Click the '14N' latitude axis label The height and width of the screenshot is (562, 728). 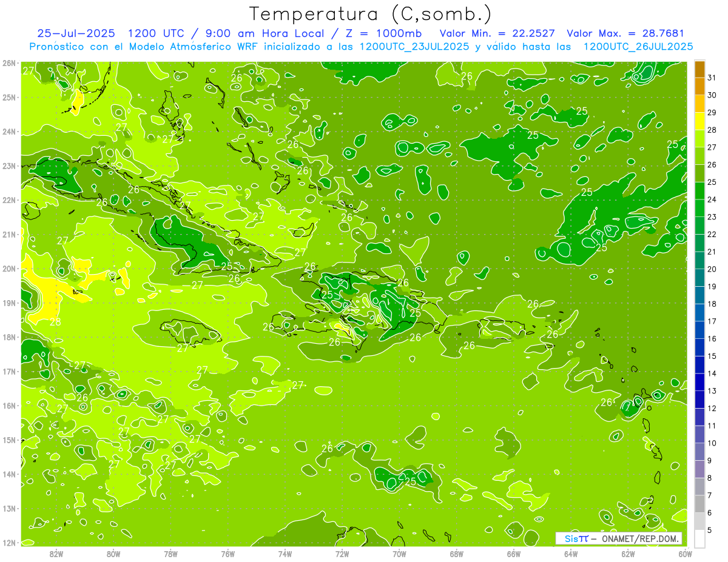pyautogui.click(x=8, y=474)
